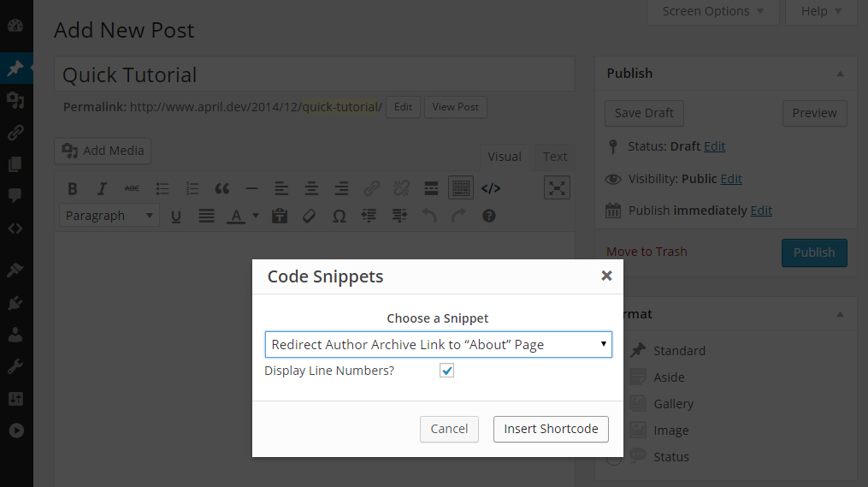Align text left

[281, 188]
